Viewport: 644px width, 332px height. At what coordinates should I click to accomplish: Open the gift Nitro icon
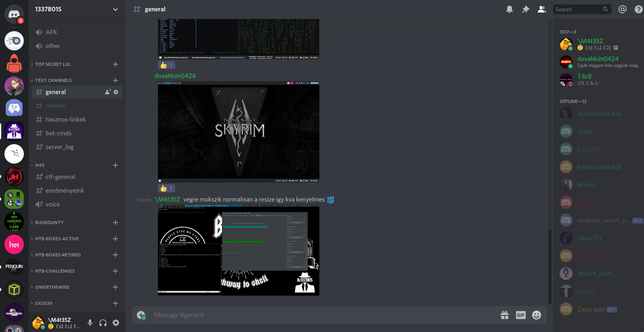tap(505, 315)
